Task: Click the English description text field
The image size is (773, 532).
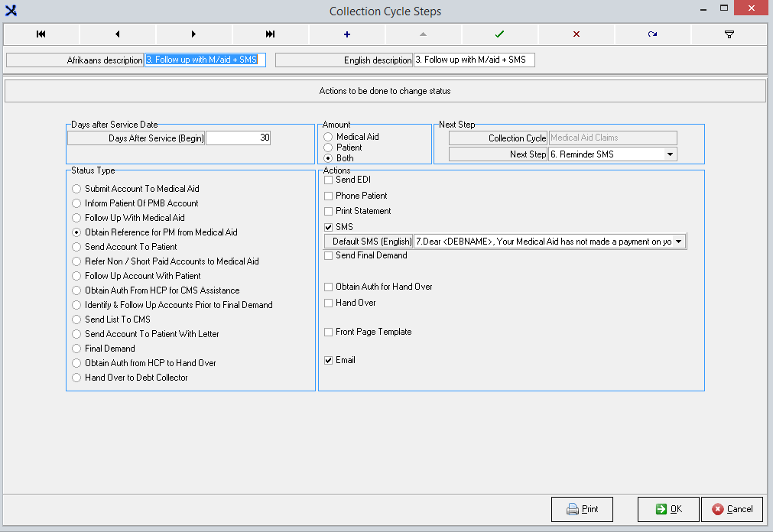Action: click(x=474, y=60)
